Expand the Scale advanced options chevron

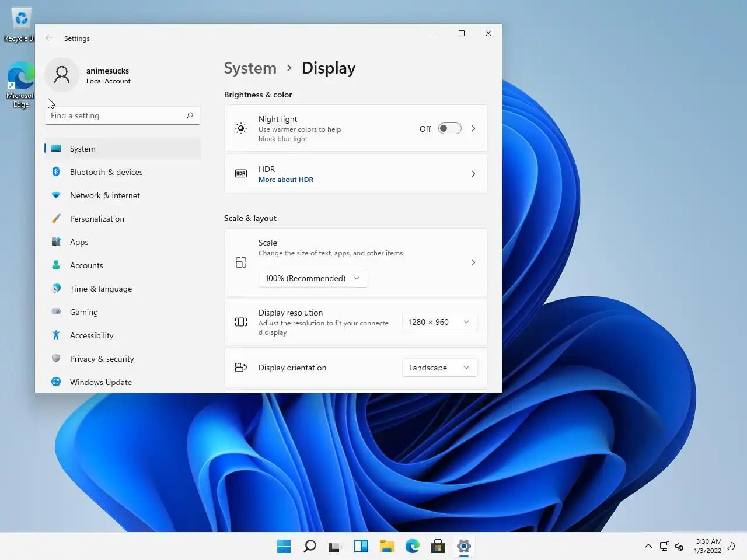click(x=473, y=262)
